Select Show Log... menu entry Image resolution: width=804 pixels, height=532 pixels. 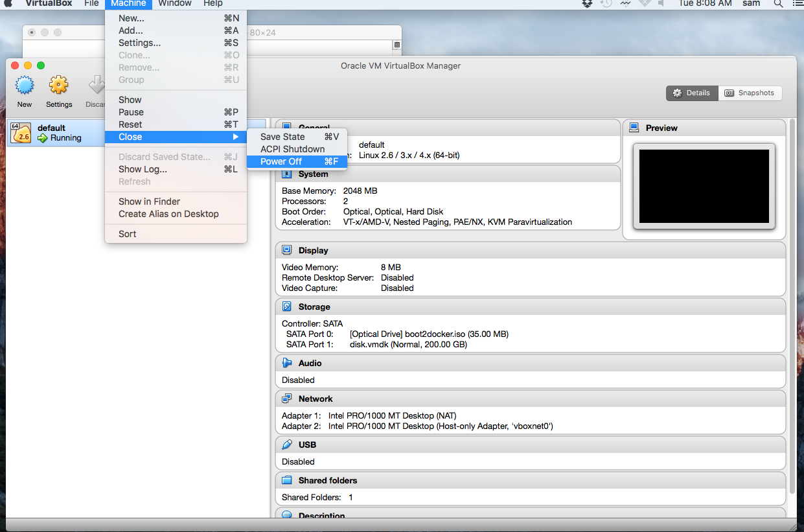[x=176, y=169]
